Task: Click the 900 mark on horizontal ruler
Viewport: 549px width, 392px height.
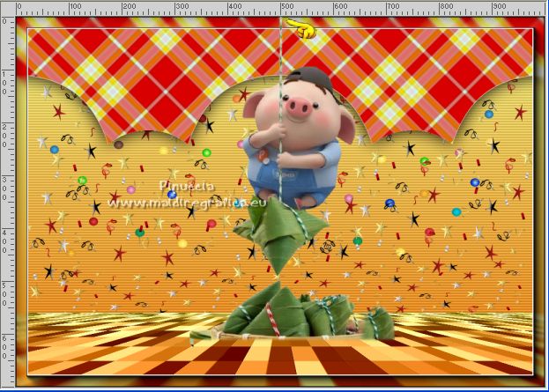Action: click(499, 6)
